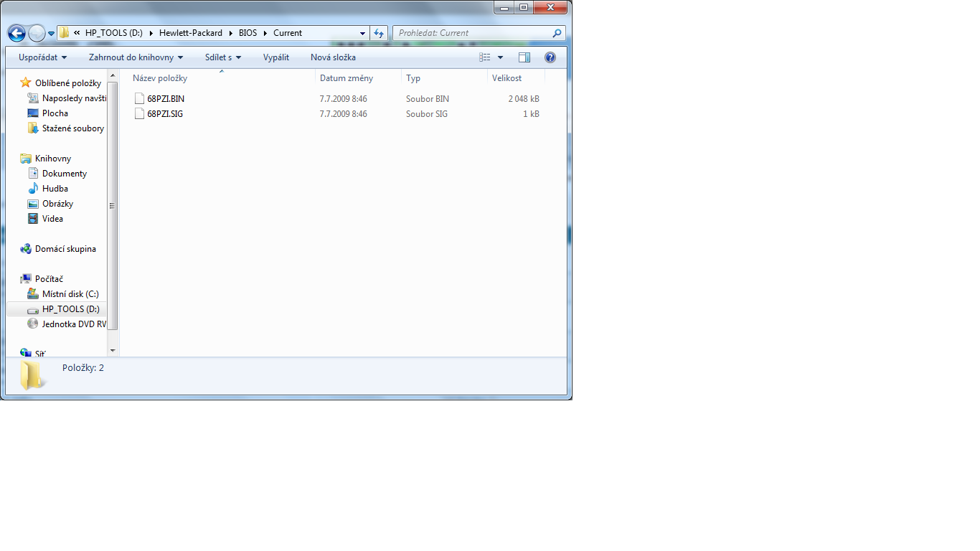This screenshot has width=980, height=551.
Task: Open Jednotka DVD RW drive
Action: click(74, 324)
